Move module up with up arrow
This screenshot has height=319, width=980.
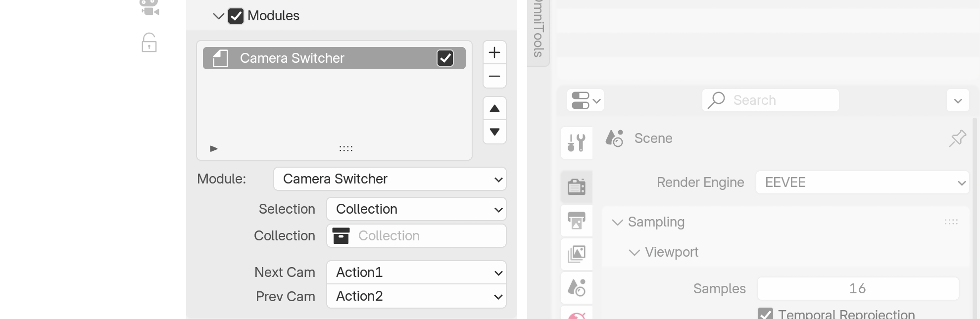click(x=494, y=108)
